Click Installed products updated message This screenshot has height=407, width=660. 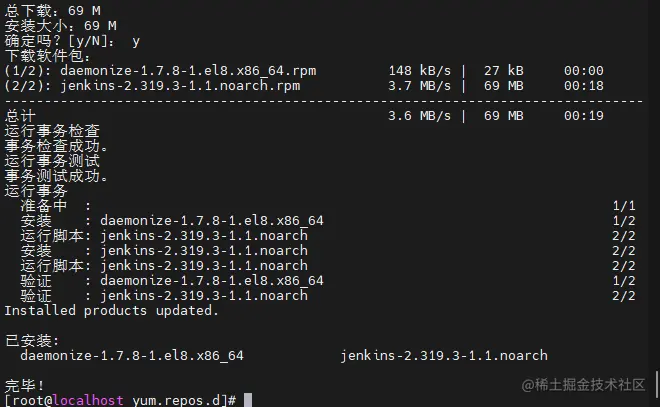(x=111, y=310)
